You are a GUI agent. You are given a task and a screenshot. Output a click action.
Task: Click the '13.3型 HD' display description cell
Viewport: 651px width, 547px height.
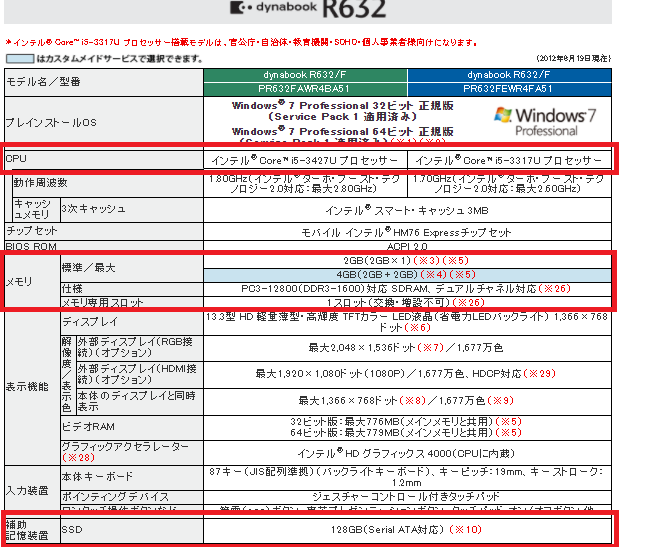(407, 322)
